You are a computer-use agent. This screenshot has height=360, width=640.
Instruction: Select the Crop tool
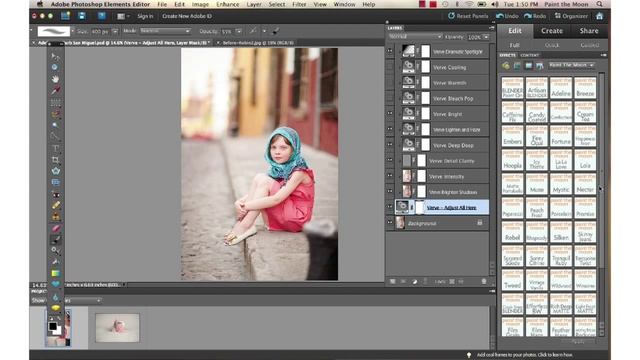click(x=55, y=160)
